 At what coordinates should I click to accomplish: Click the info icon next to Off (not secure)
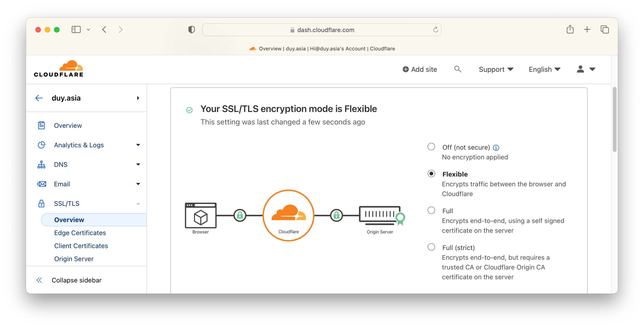496,147
